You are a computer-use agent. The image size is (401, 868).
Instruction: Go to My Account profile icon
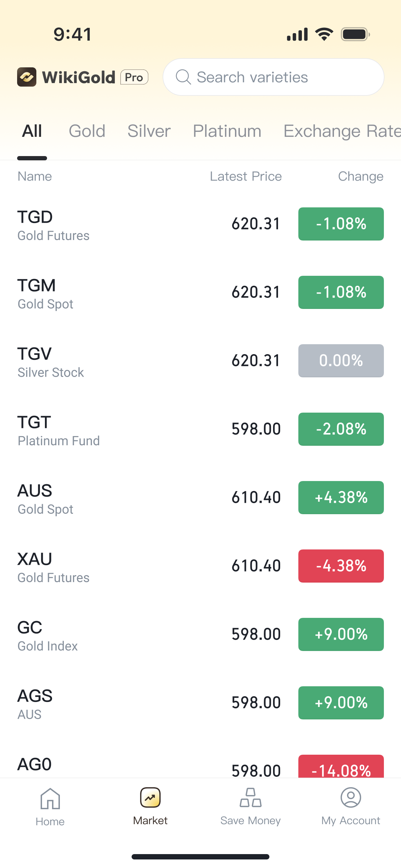click(351, 797)
